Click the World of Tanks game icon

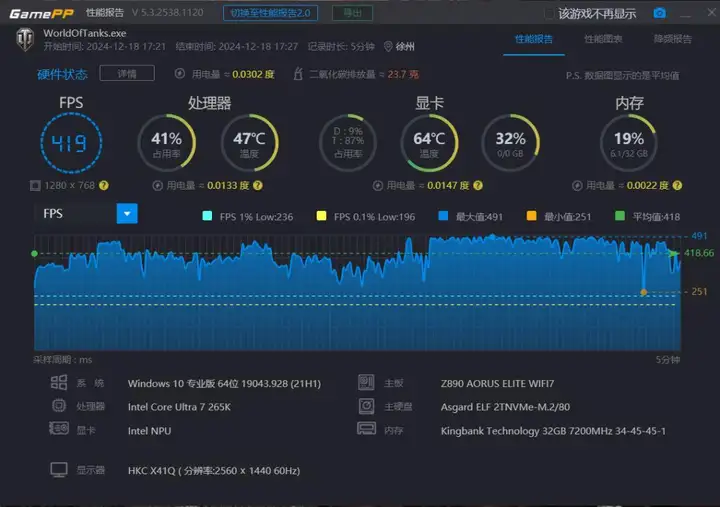point(25,39)
